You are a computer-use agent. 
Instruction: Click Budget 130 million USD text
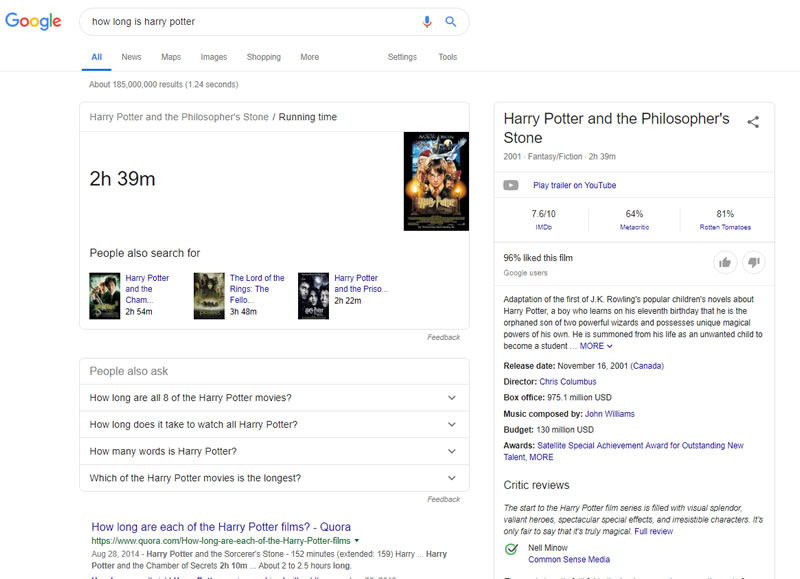[548, 430]
